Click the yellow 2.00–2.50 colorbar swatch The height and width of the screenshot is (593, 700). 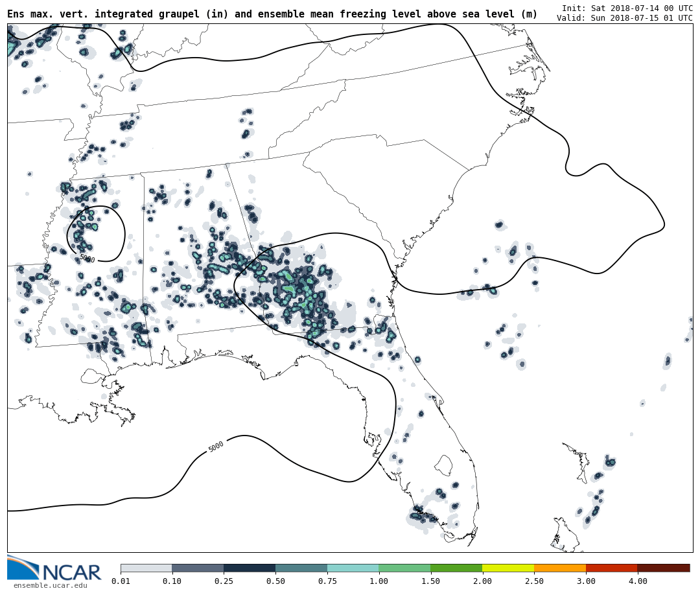508,568
